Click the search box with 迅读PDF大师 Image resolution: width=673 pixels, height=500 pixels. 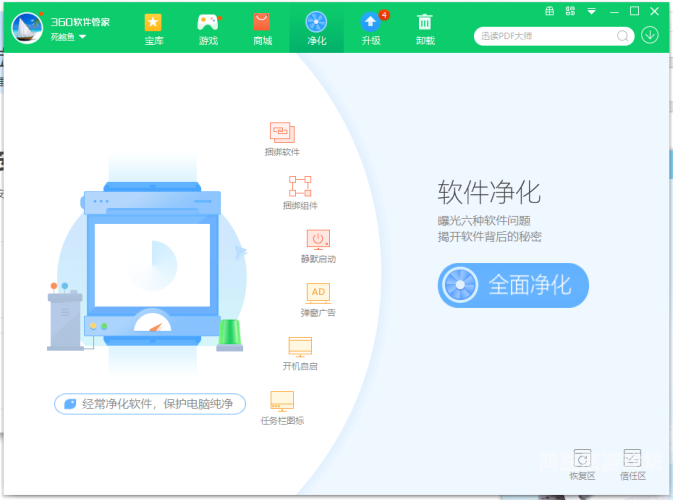coord(554,36)
